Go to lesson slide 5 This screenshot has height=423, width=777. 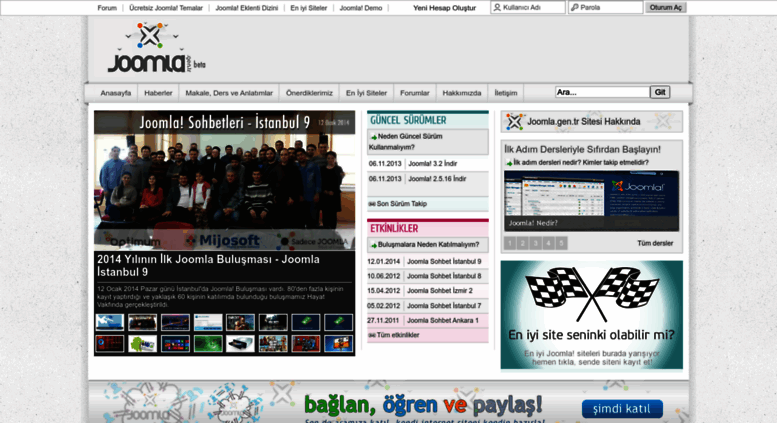coord(561,243)
